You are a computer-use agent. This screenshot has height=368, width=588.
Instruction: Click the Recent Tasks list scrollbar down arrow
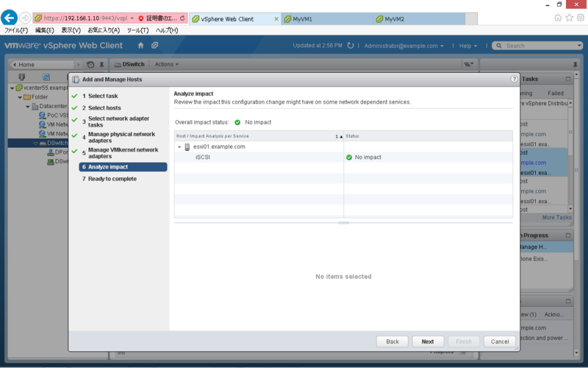tap(570, 209)
